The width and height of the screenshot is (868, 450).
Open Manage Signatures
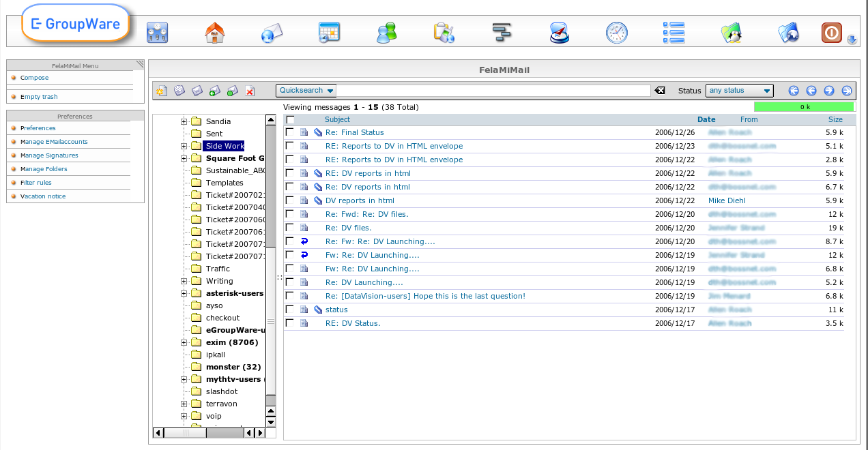coord(49,155)
